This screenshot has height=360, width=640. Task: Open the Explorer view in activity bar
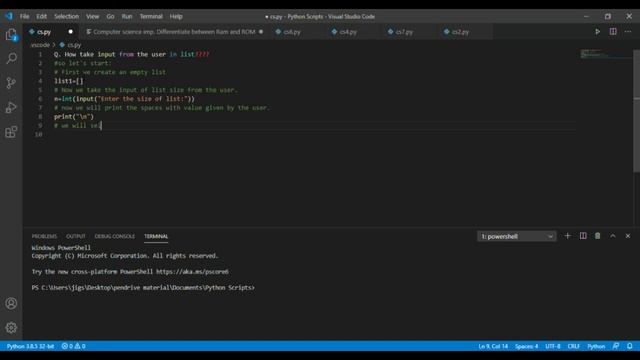(11, 35)
